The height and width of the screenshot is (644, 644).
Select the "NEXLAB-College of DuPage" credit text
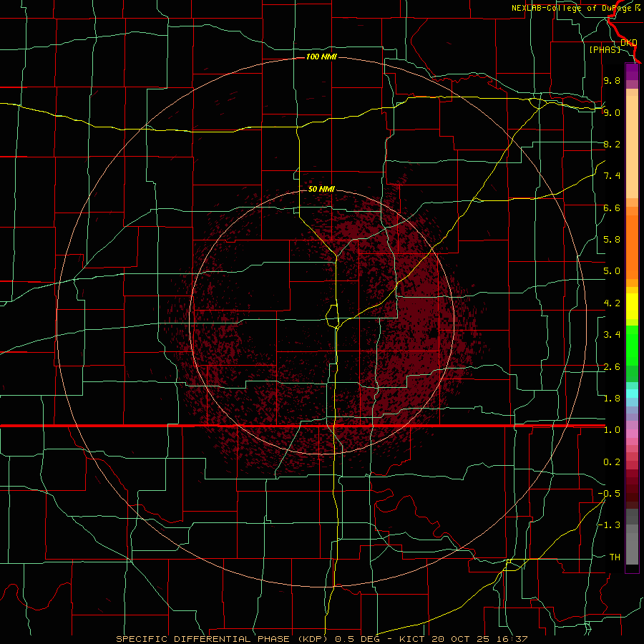pyautogui.click(x=571, y=8)
